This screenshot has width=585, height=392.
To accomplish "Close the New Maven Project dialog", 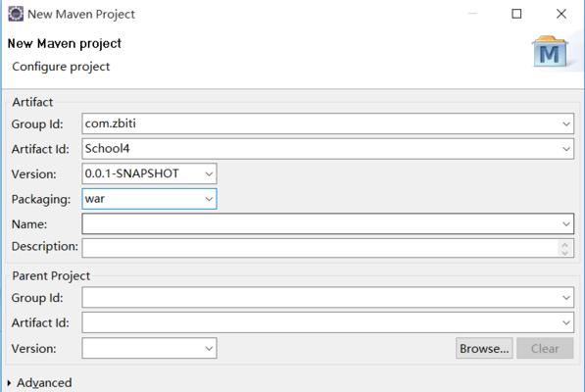I will [x=561, y=14].
